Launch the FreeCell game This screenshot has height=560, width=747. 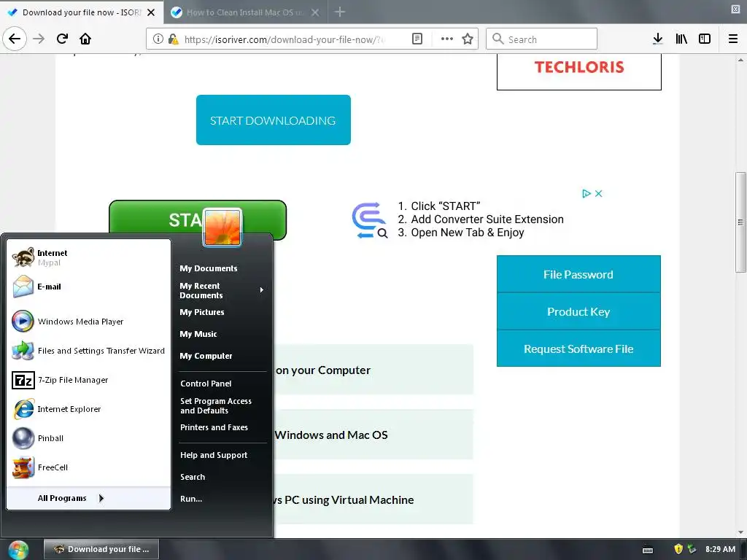(x=88, y=467)
